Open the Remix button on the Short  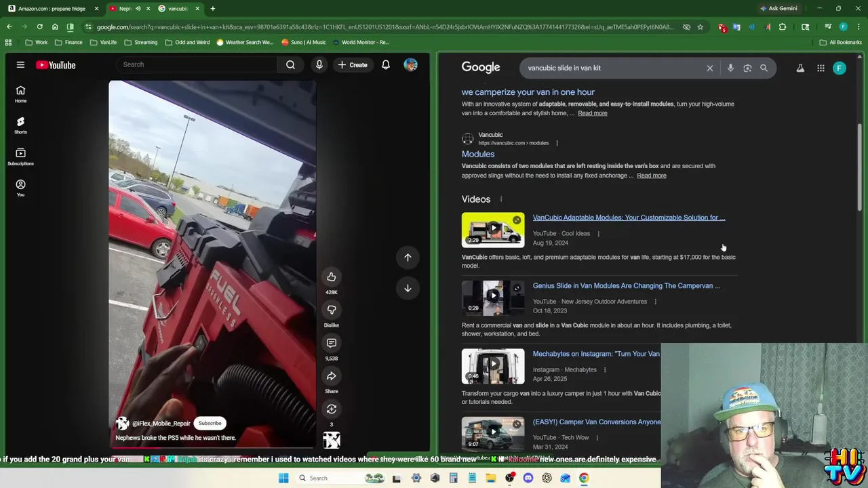pyautogui.click(x=332, y=409)
